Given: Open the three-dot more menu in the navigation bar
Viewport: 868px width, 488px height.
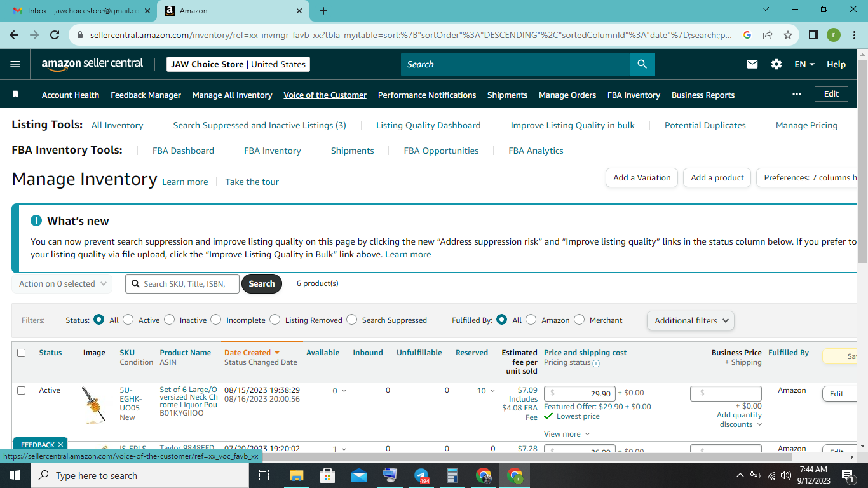Looking at the screenshot, I should [797, 94].
